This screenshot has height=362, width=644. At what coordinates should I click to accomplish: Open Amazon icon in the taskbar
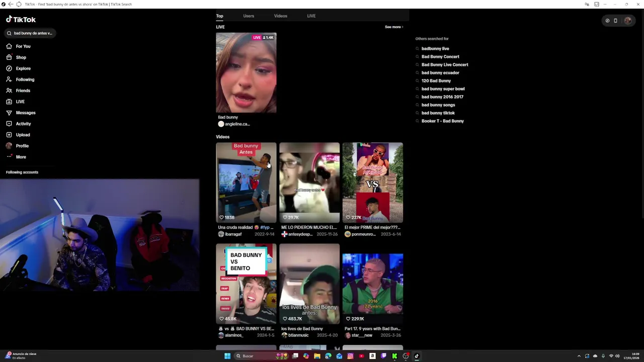click(372, 356)
